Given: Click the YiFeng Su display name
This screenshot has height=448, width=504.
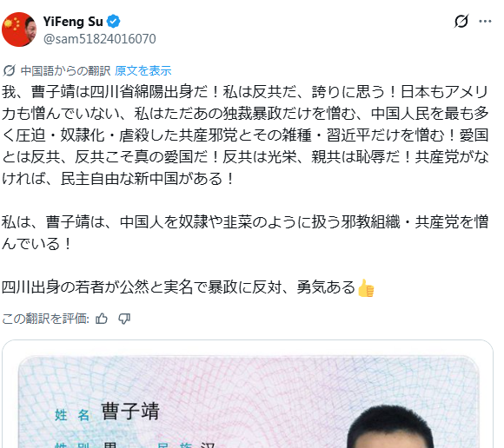Looking at the screenshot, I should click(x=73, y=22).
